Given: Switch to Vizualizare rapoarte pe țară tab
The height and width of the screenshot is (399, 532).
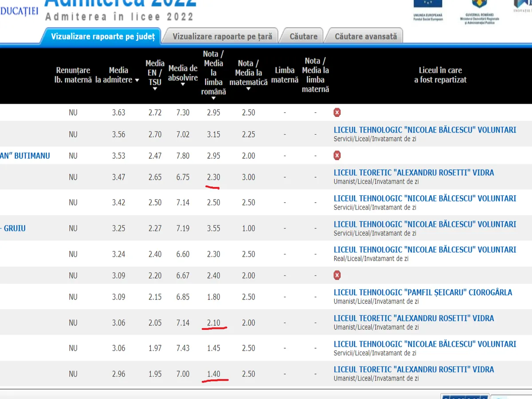Looking at the screenshot, I should click(222, 36).
